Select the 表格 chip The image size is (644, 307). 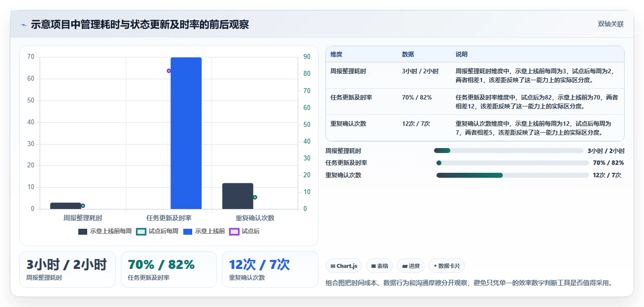click(379, 266)
